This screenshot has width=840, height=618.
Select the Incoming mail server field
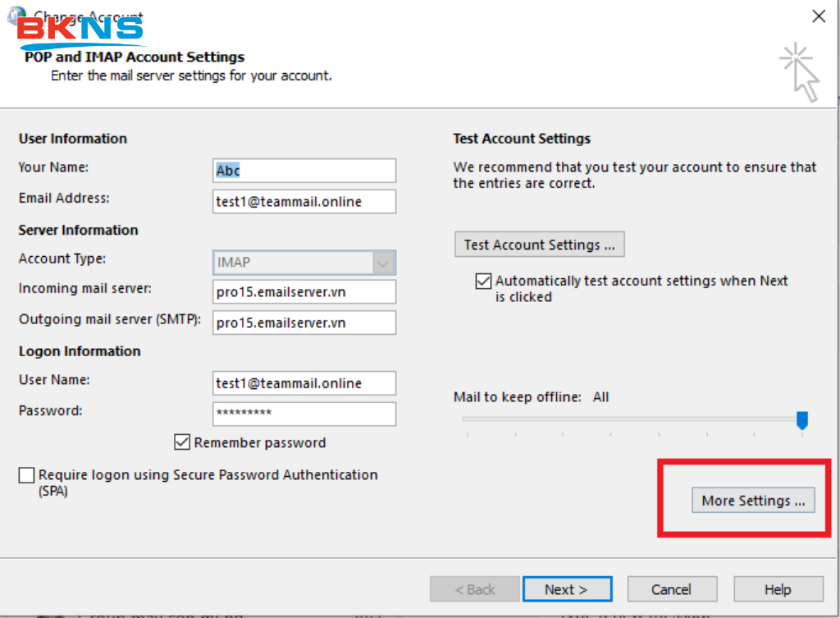[304, 292]
